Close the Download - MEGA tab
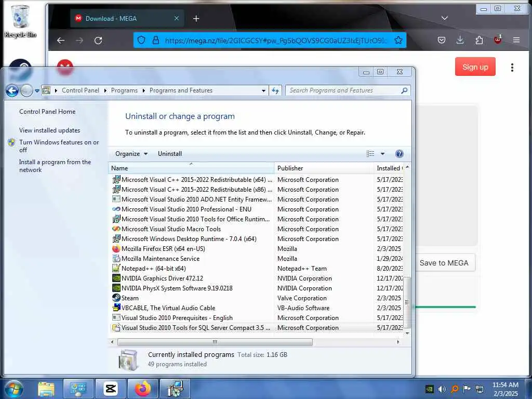The height and width of the screenshot is (399, 532). click(177, 18)
